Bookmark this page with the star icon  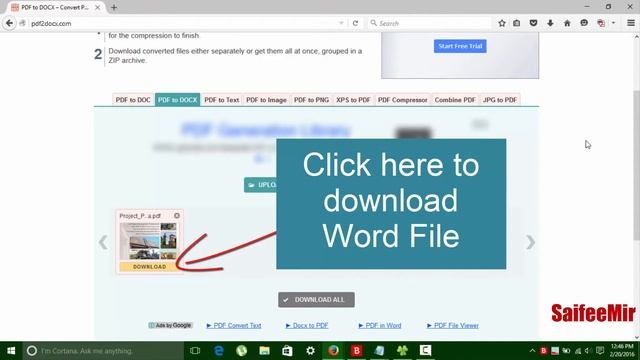(x=502, y=23)
